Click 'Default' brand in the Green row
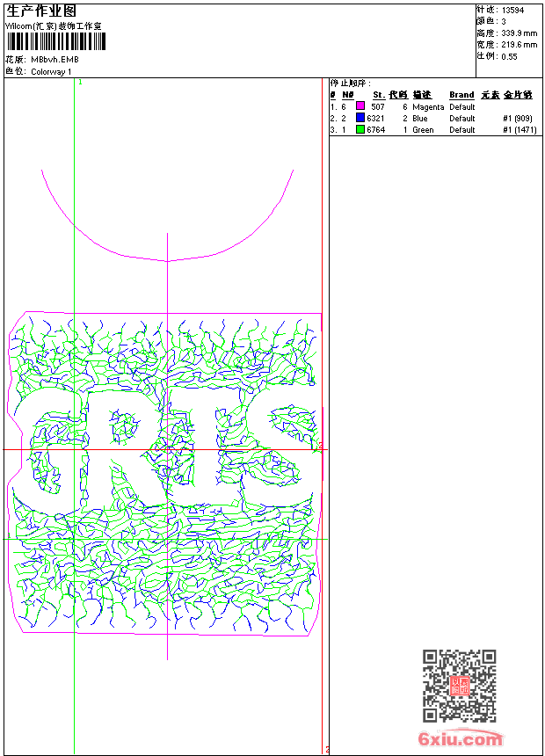The image size is (545, 756). [x=462, y=130]
